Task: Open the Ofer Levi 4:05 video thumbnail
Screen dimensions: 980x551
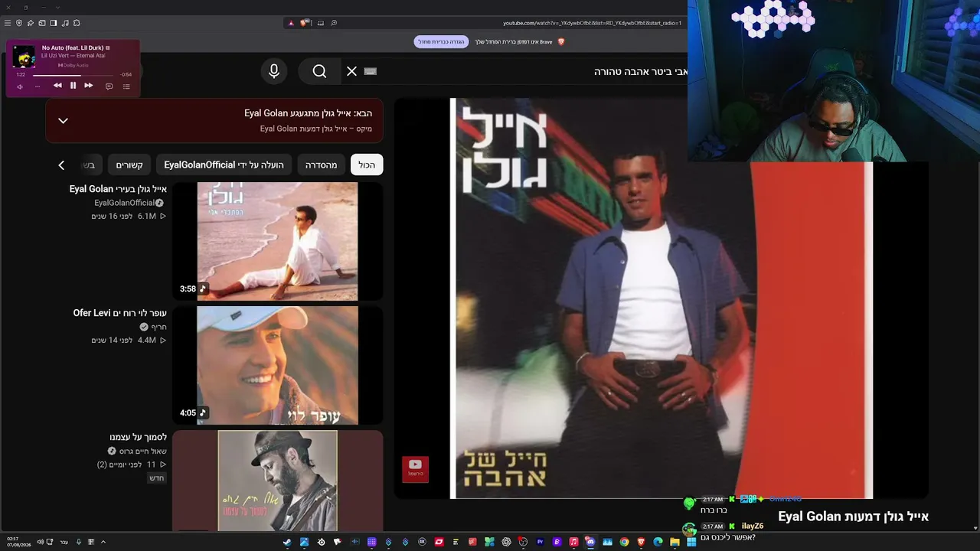Action: 277,365
